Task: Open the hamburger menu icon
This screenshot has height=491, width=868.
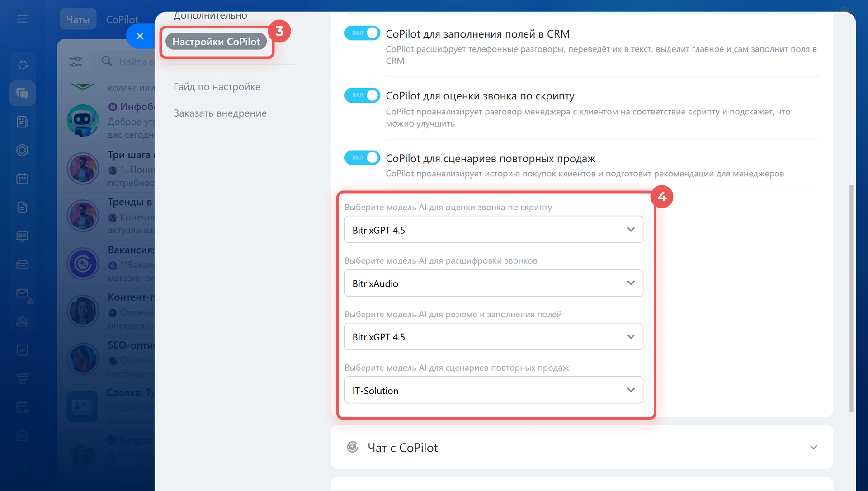Action: click(22, 19)
